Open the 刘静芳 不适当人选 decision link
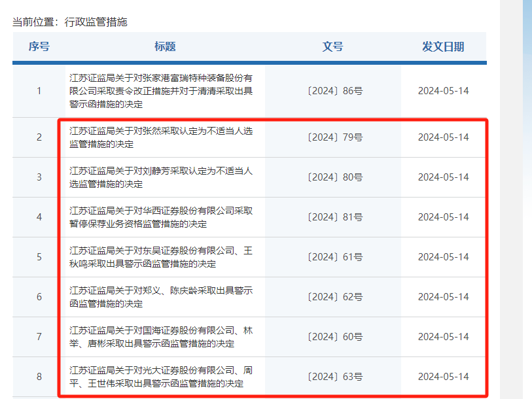Viewport: 532px width, 399px height. coord(161,177)
